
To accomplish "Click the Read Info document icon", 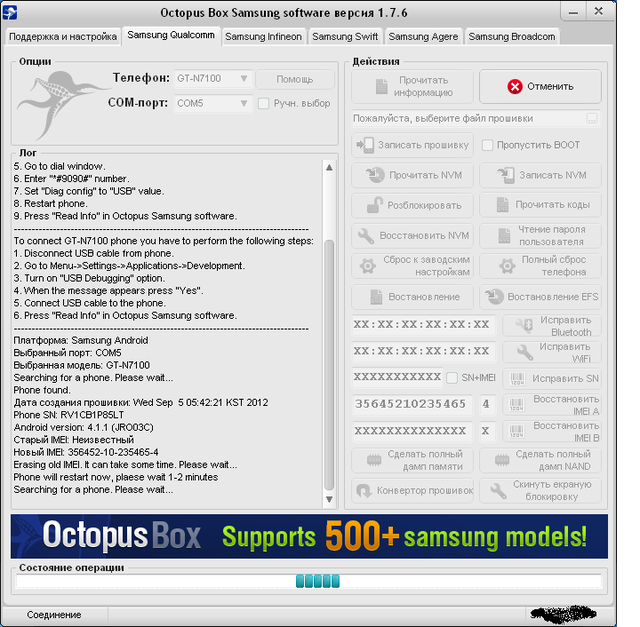I will [382, 87].
